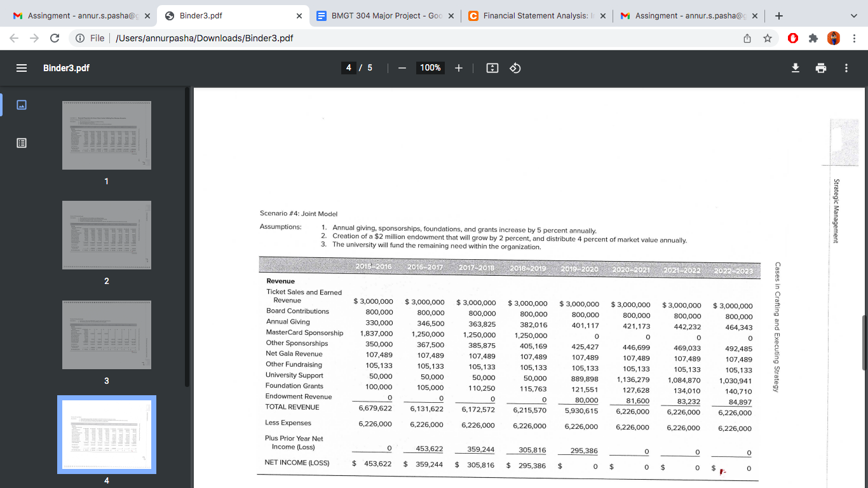Viewport: 868px width, 488px height.
Task: Click the 100% zoom level indicator
Action: (x=430, y=67)
